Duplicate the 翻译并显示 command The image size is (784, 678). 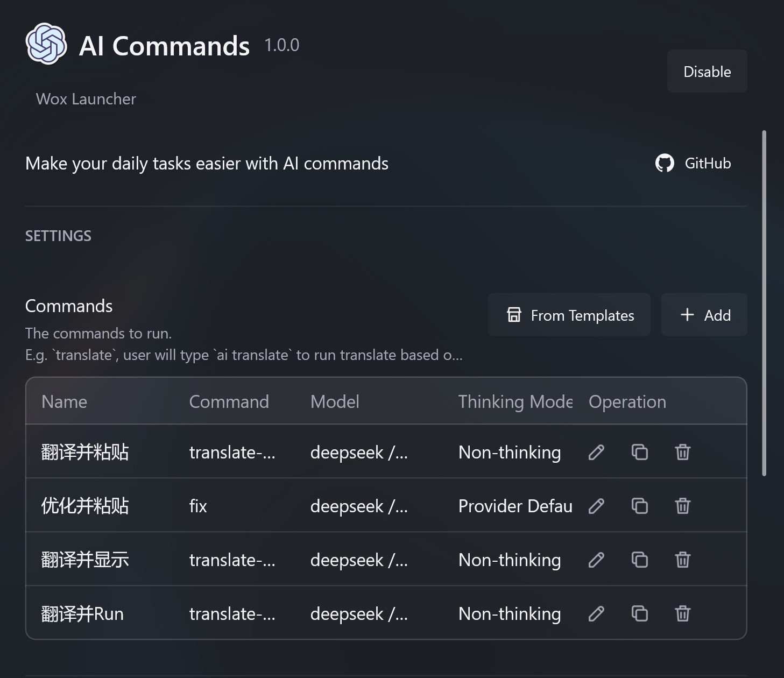639,560
